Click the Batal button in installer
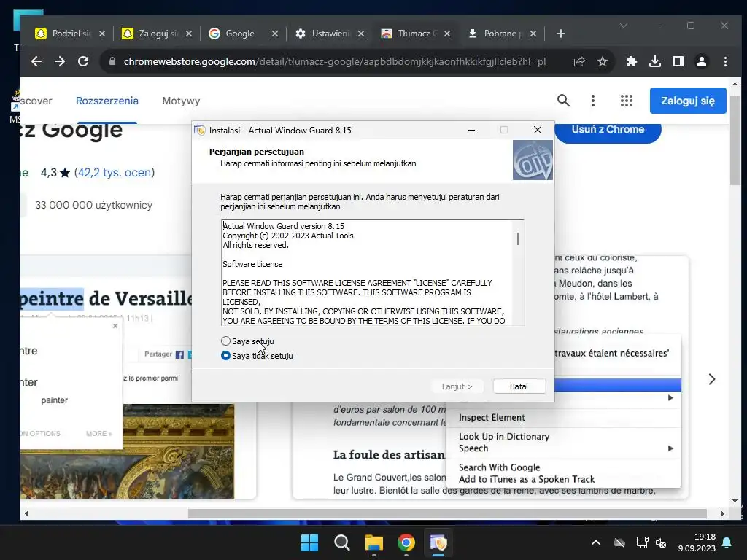 [519, 386]
